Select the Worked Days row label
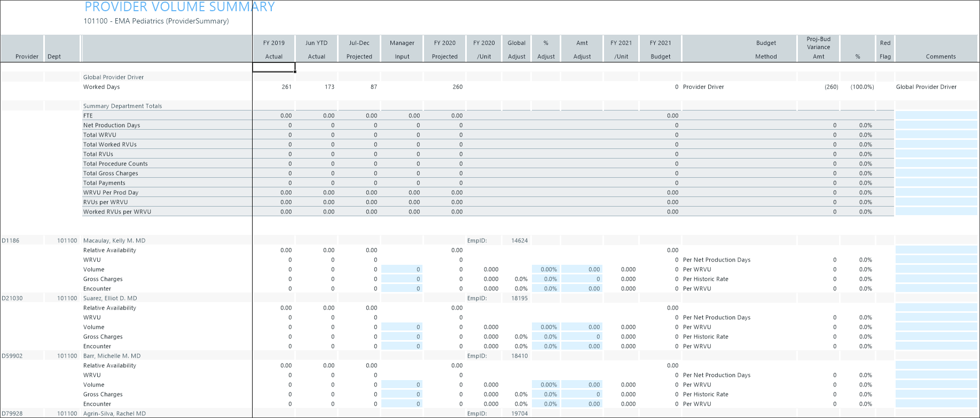Viewport: 980px width, 418px height. 101,87
